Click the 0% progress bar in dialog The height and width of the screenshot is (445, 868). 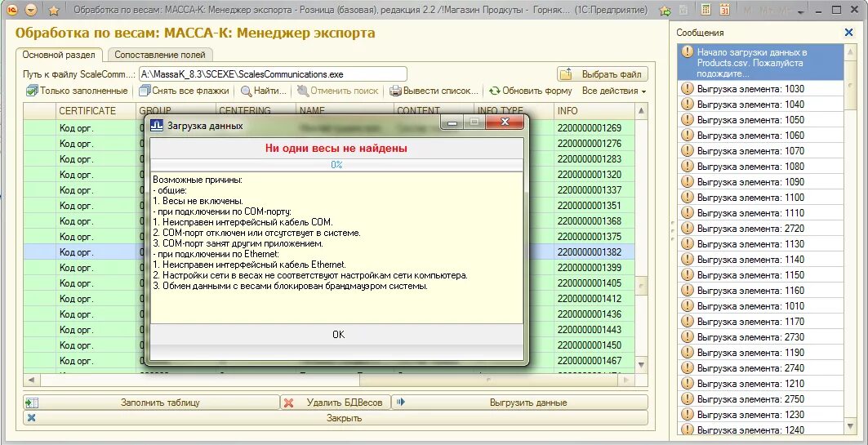[336, 165]
